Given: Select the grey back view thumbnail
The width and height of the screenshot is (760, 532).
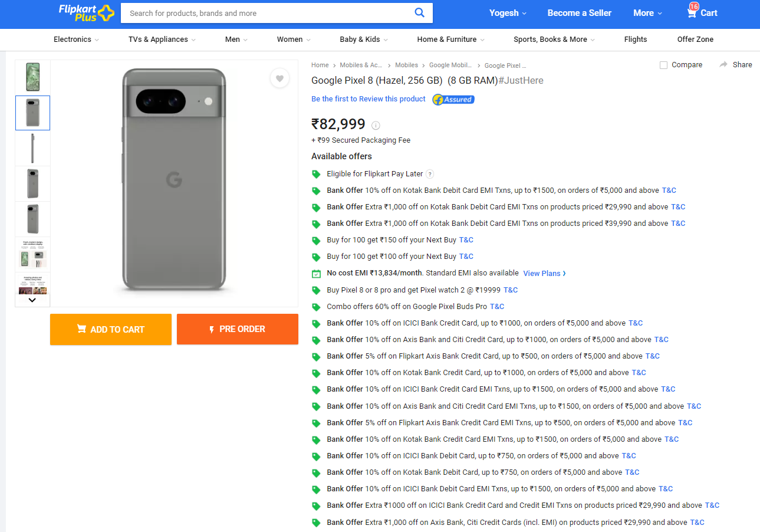Looking at the screenshot, I should [32, 113].
